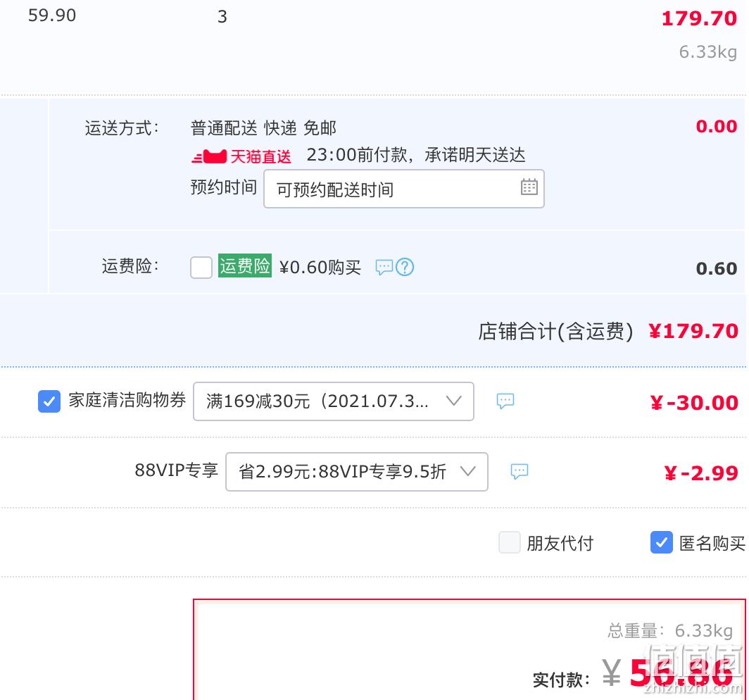
Task: Click the 朋友代付 label text
Action: (560, 543)
